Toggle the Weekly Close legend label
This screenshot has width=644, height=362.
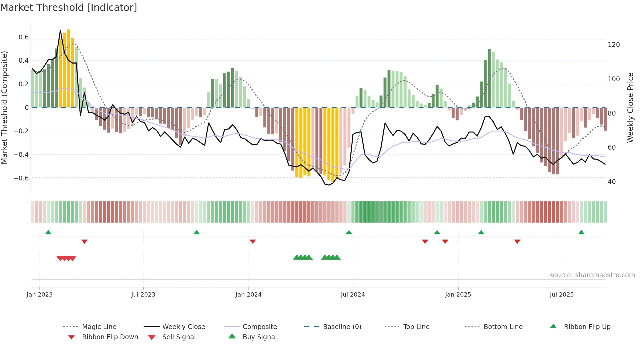coord(184,327)
